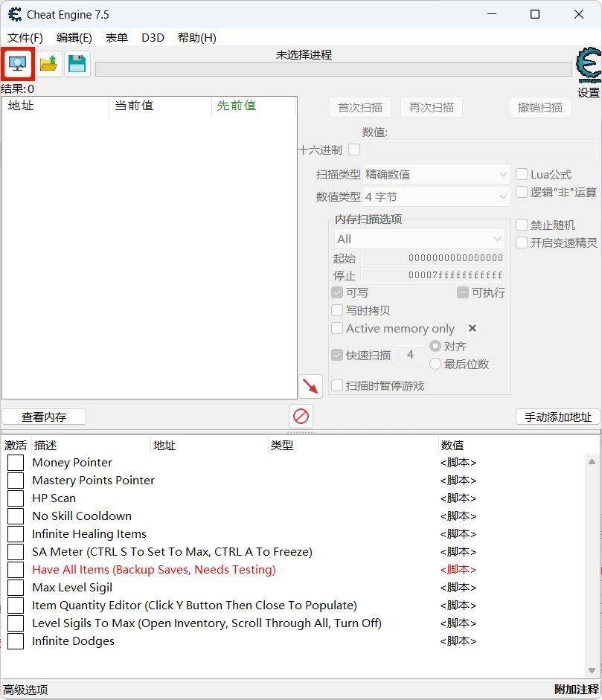This screenshot has width=602, height=700.
Task: Activate the Infinite Healing Items checkbox
Action: pos(16,534)
